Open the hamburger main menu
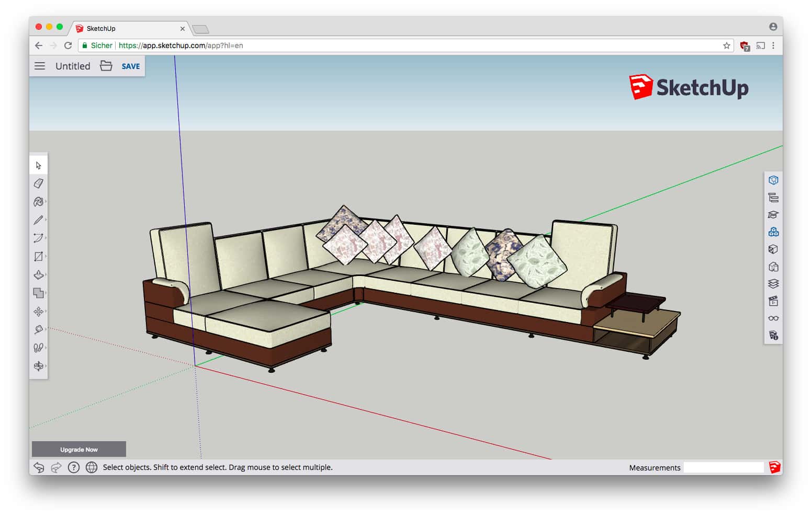 (40, 66)
